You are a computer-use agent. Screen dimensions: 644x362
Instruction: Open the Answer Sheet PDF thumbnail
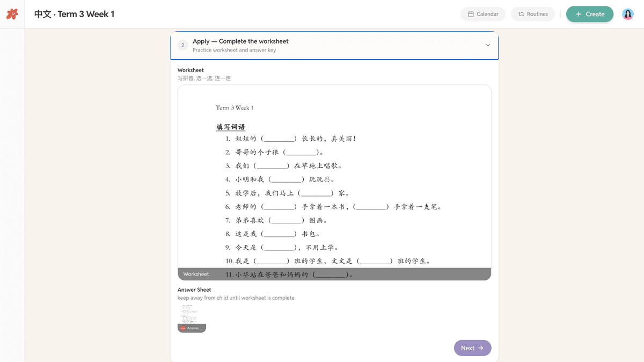[x=192, y=318]
